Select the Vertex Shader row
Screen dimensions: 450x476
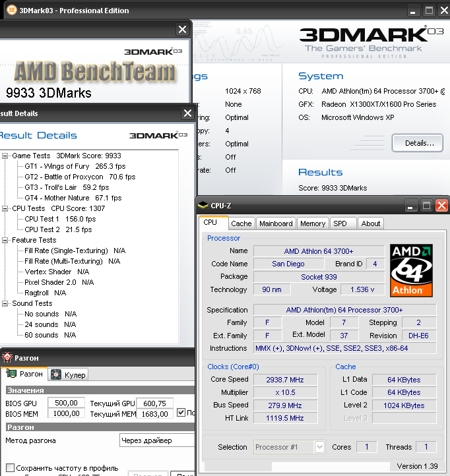(x=57, y=272)
